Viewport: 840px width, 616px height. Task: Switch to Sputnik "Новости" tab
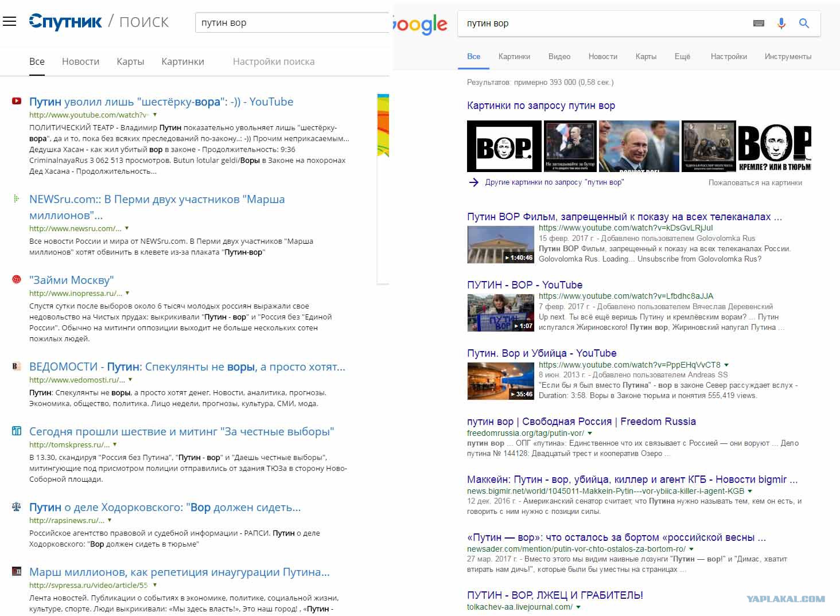coord(80,61)
